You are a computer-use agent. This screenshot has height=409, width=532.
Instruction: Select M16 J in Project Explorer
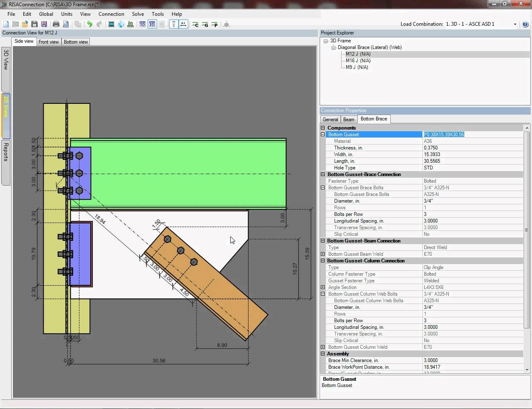(x=358, y=61)
